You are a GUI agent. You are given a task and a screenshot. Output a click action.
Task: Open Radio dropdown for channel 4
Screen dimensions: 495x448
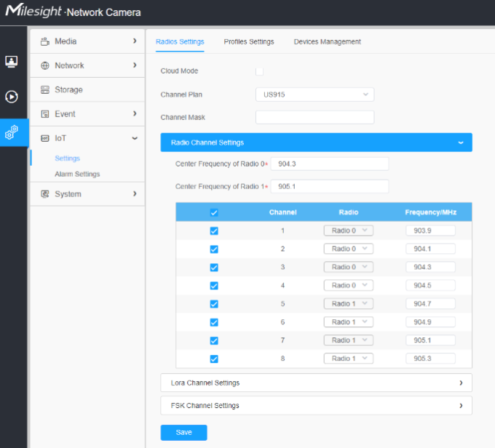point(349,286)
